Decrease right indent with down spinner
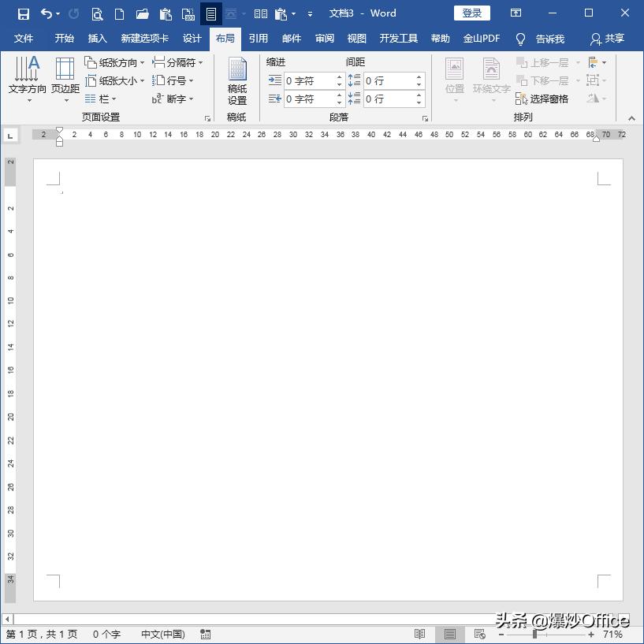The width and height of the screenshot is (644, 644). point(339,102)
